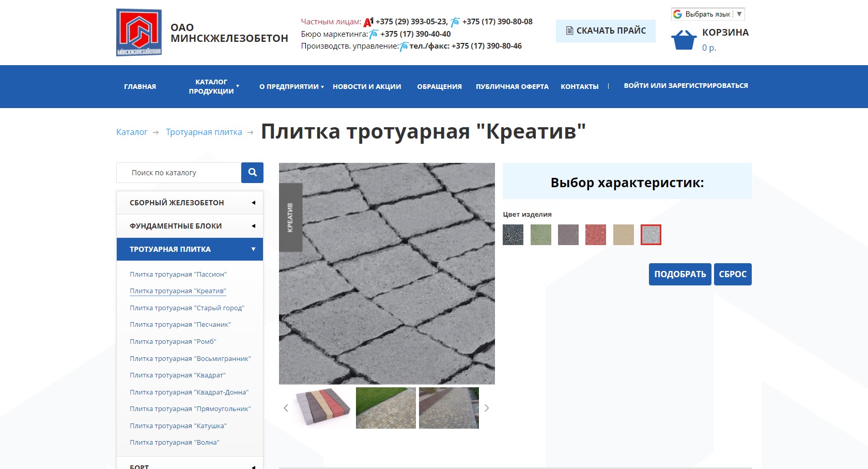Click the A1 operator phone icon
Viewport: 868px width, 469px height.
point(368,22)
